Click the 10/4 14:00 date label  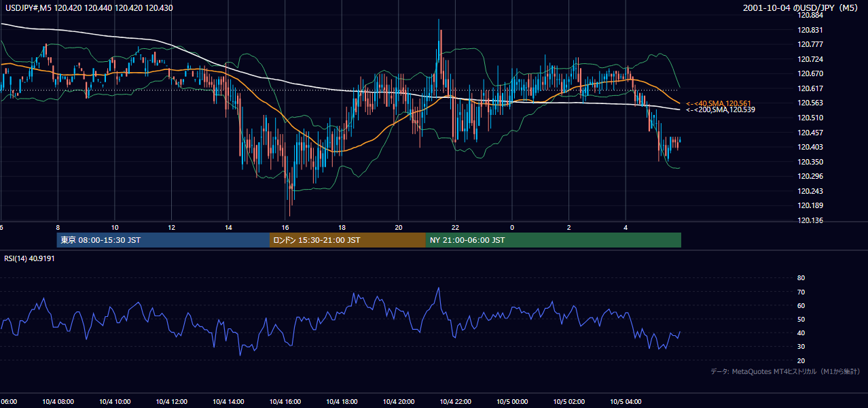(x=228, y=402)
